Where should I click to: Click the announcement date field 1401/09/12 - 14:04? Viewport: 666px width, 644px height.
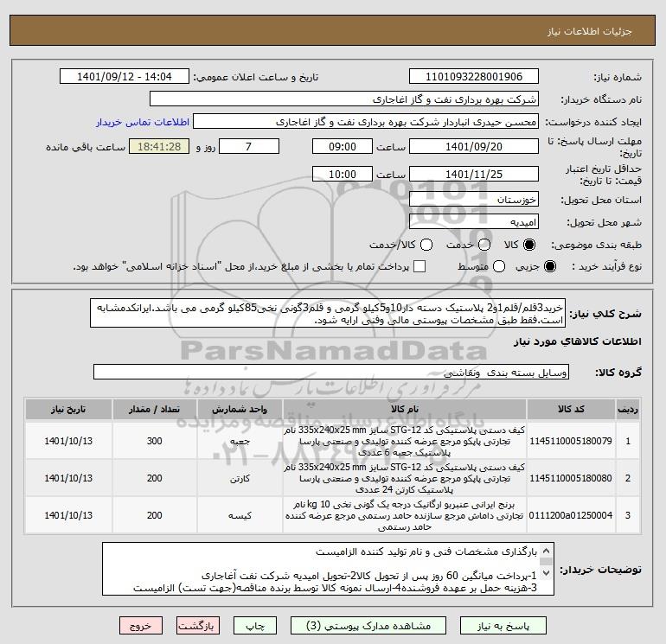point(125,77)
